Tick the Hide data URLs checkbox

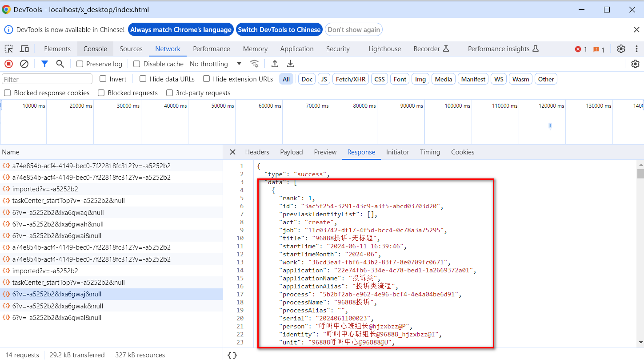(x=143, y=79)
